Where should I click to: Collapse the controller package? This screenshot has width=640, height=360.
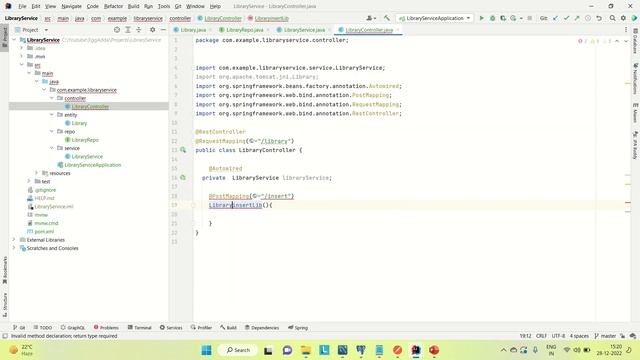coord(52,98)
